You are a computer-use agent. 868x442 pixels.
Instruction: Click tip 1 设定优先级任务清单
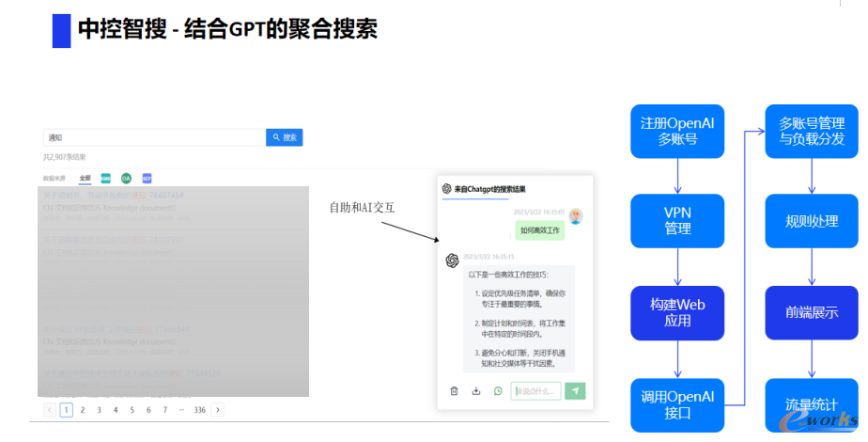coord(520,299)
